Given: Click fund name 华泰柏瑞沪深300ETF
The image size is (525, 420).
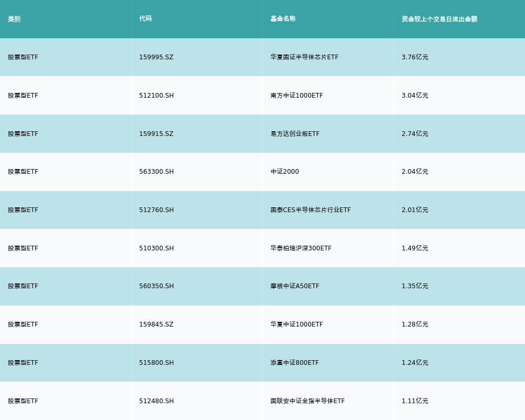Looking at the screenshot, I should (301, 248).
